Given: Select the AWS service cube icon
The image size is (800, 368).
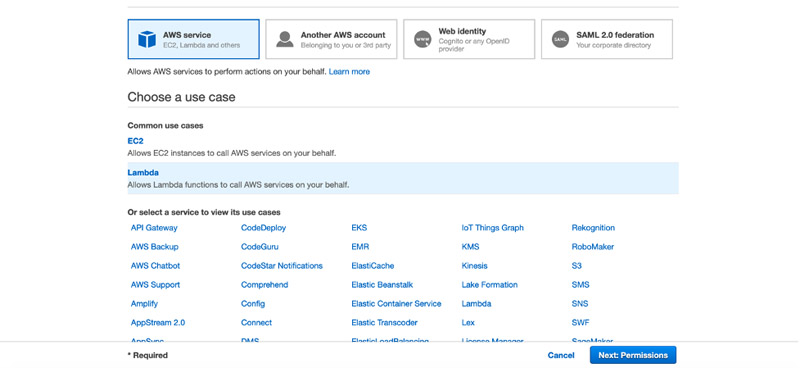Looking at the screenshot, I should (x=147, y=39).
